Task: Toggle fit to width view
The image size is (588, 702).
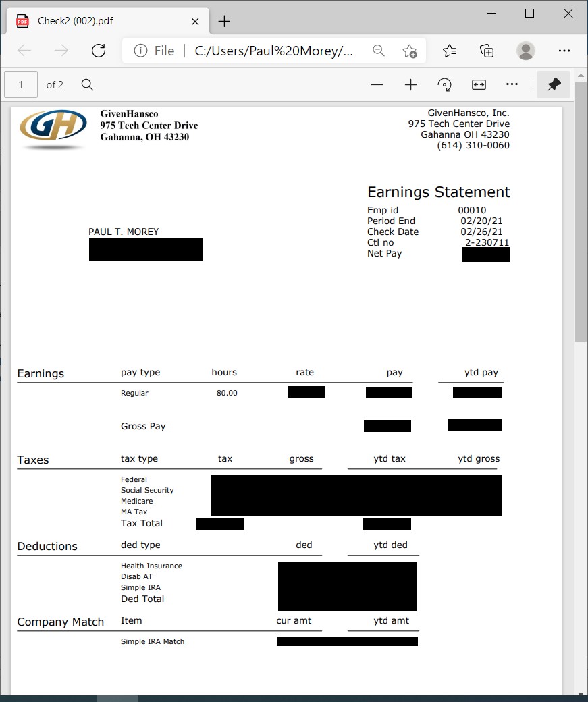Action: [479, 84]
